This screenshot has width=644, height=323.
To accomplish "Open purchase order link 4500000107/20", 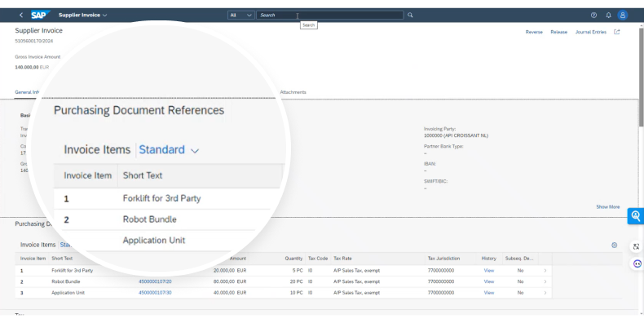I will [155, 281].
